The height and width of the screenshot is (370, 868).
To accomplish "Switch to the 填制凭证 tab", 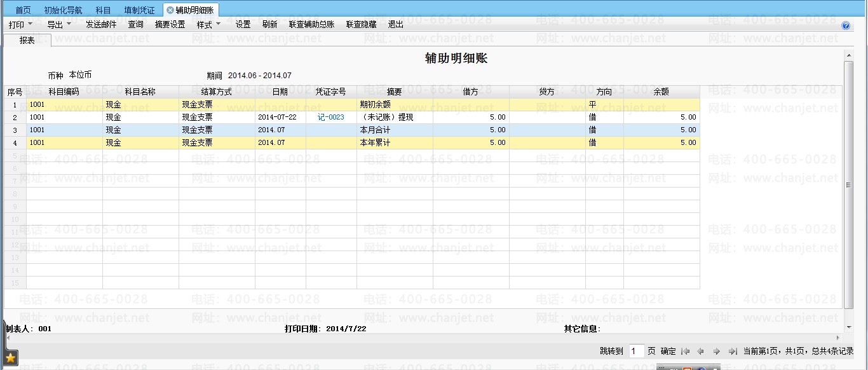I will 139,10.
